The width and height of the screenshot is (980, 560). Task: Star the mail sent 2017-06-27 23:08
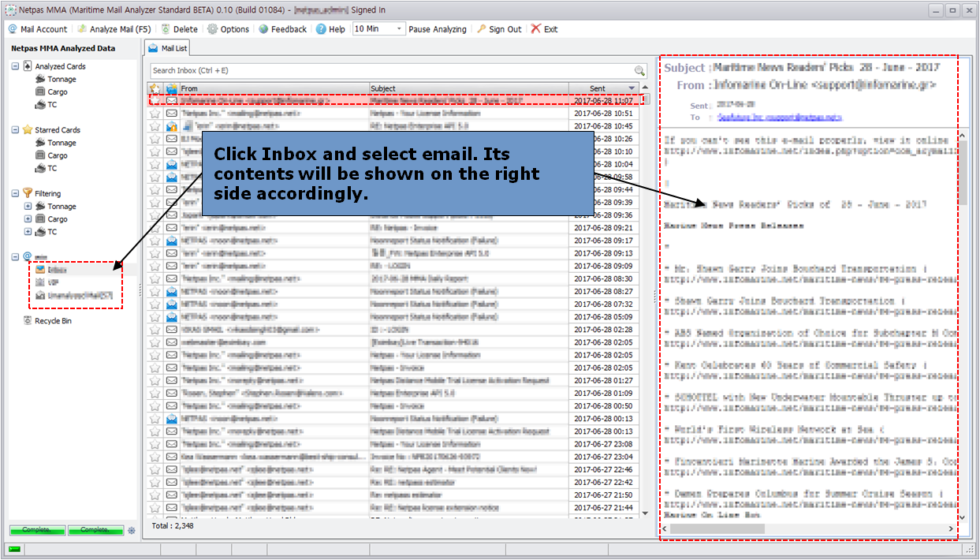coord(155,444)
